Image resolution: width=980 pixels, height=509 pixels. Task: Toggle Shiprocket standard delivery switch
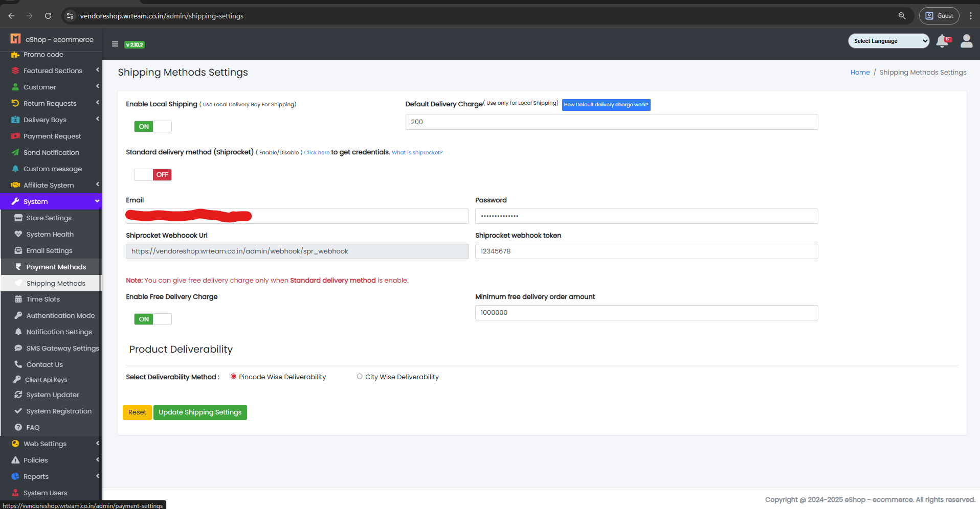(x=153, y=175)
